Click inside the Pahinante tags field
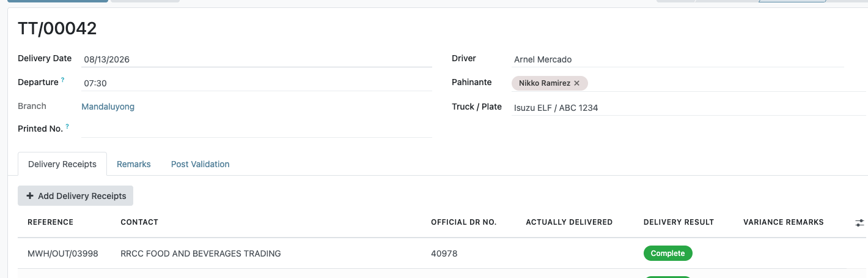Screen dimensions: 868x278 click(726, 83)
